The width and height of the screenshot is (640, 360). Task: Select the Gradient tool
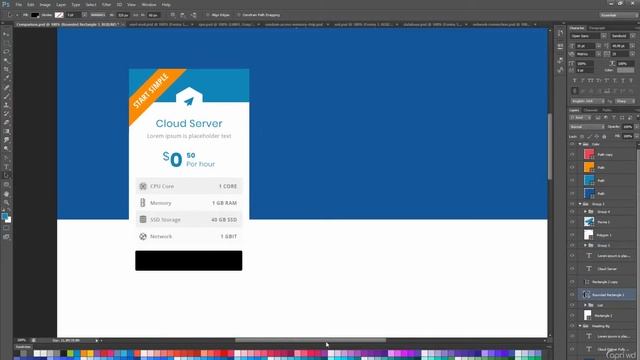[x=6, y=131]
